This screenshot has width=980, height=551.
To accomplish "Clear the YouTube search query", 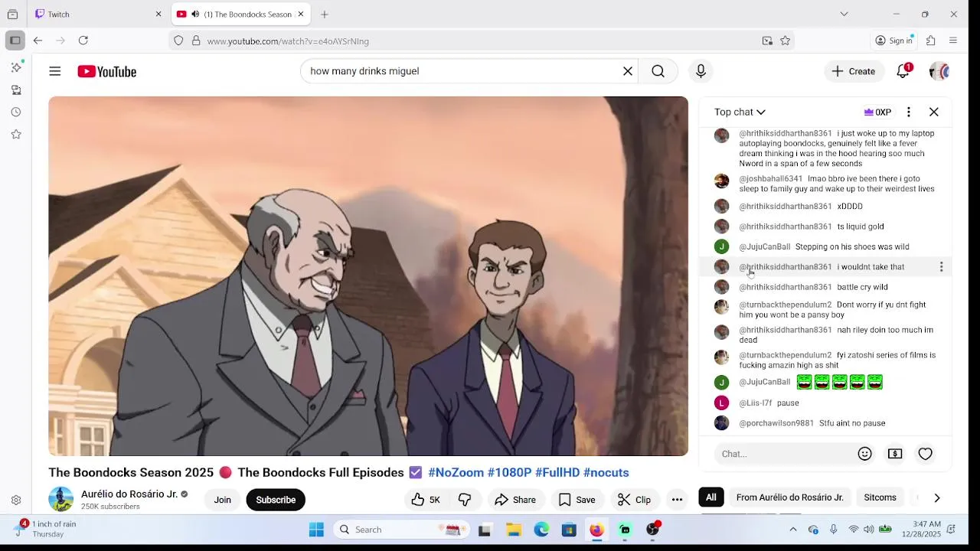I will [x=628, y=71].
